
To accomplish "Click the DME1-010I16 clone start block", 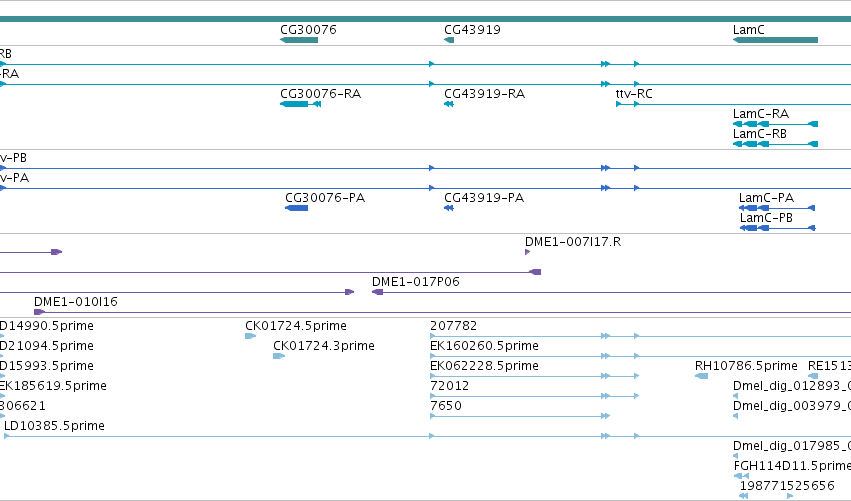I will (39, 313).
